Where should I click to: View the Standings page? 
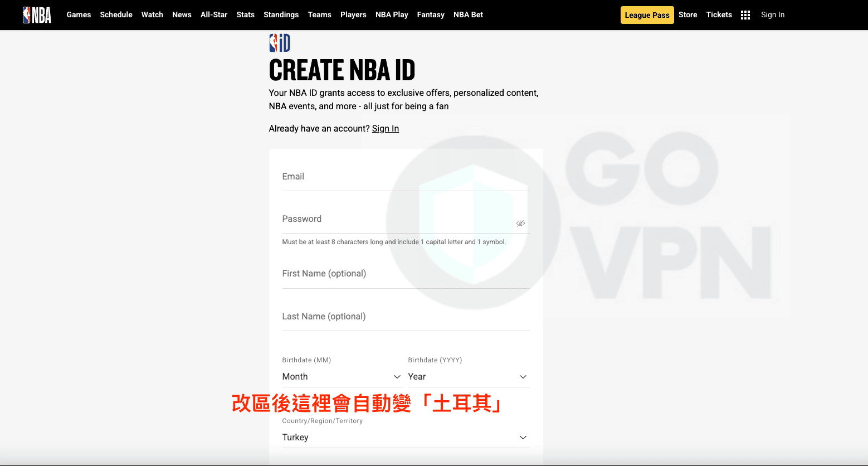tap(281, 15)
